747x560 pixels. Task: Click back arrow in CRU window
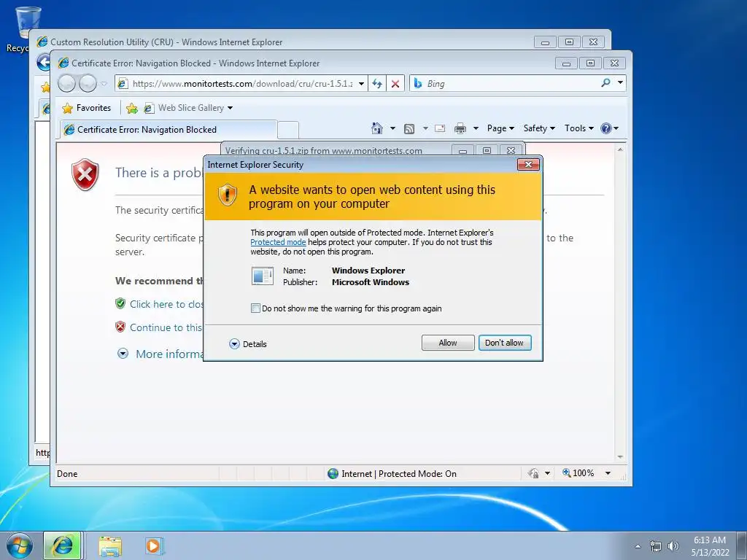(x=43, y=62)
